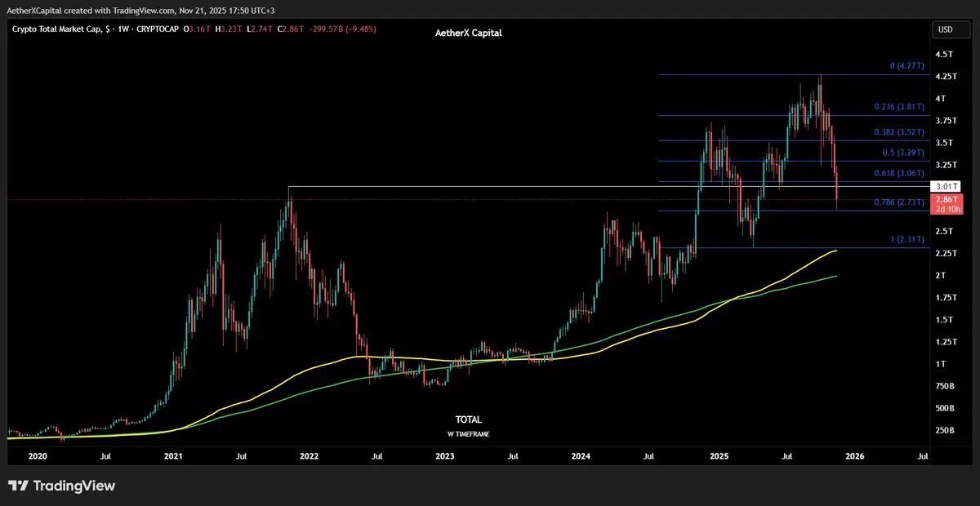
Task: Click the 500B price axis label
Action: point(946,408)
